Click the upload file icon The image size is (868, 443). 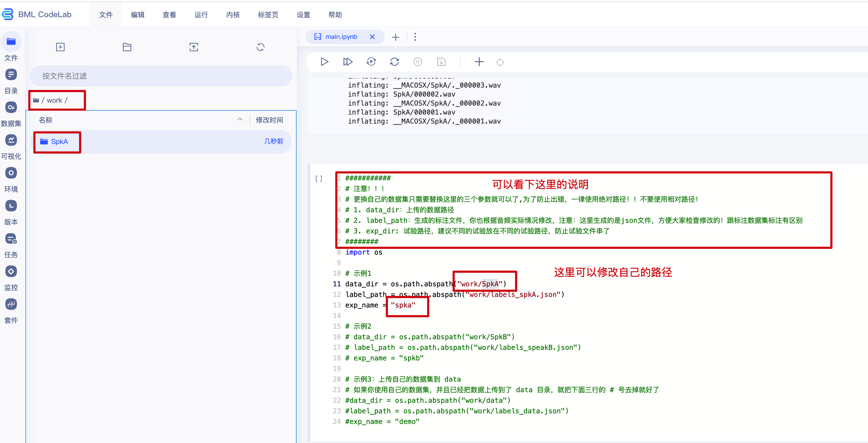point(194,47)
